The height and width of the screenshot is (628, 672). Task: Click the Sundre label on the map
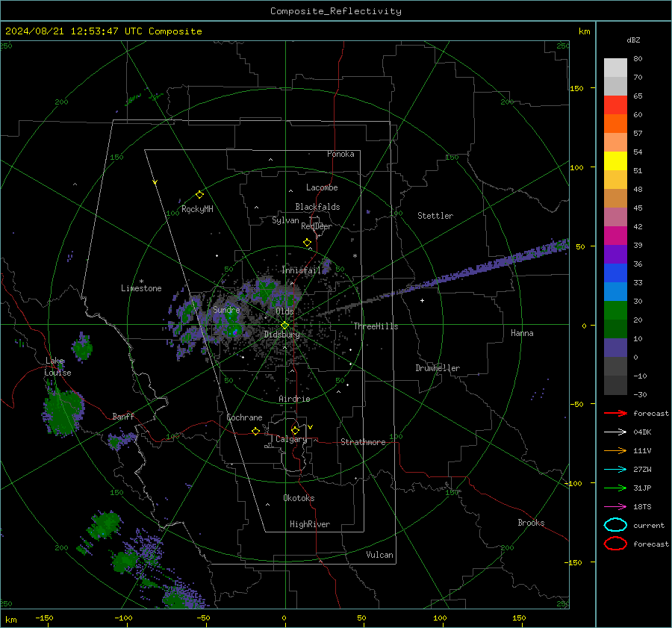(226, 310)
